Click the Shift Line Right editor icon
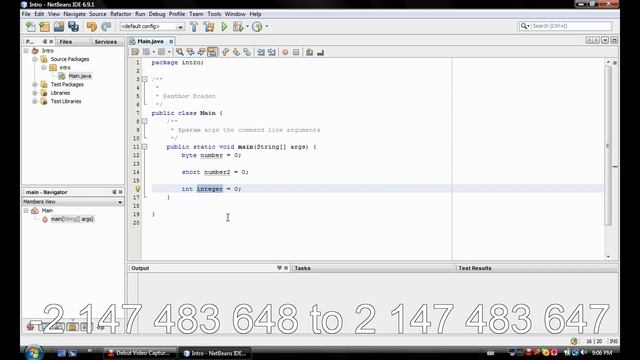The width and height of the screenshot is (640, 360). 271,52
